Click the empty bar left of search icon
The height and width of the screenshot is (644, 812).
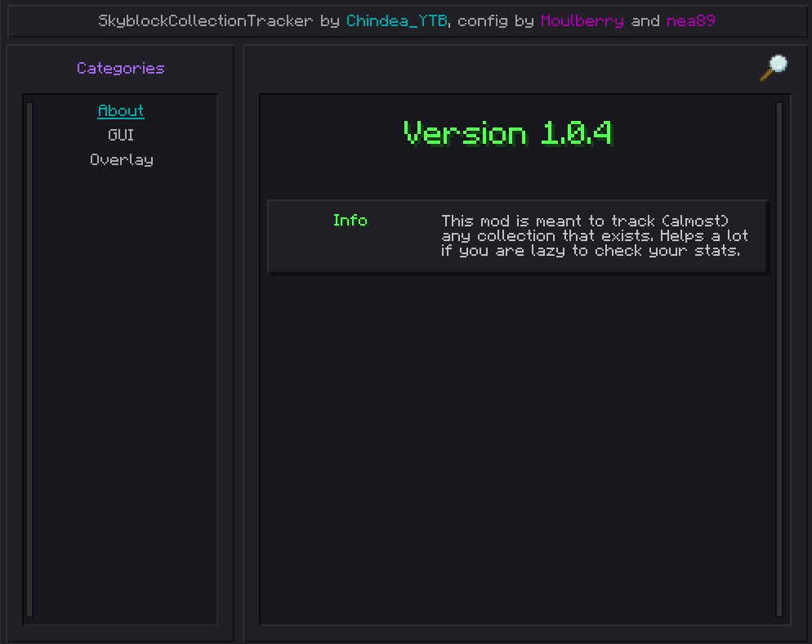[x=498, y=68]
